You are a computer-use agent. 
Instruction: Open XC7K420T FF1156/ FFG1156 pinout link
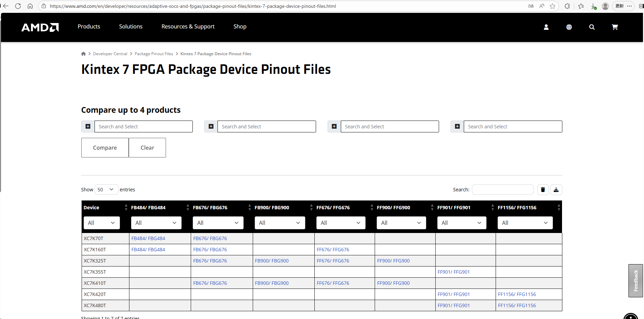click(517, 294)
